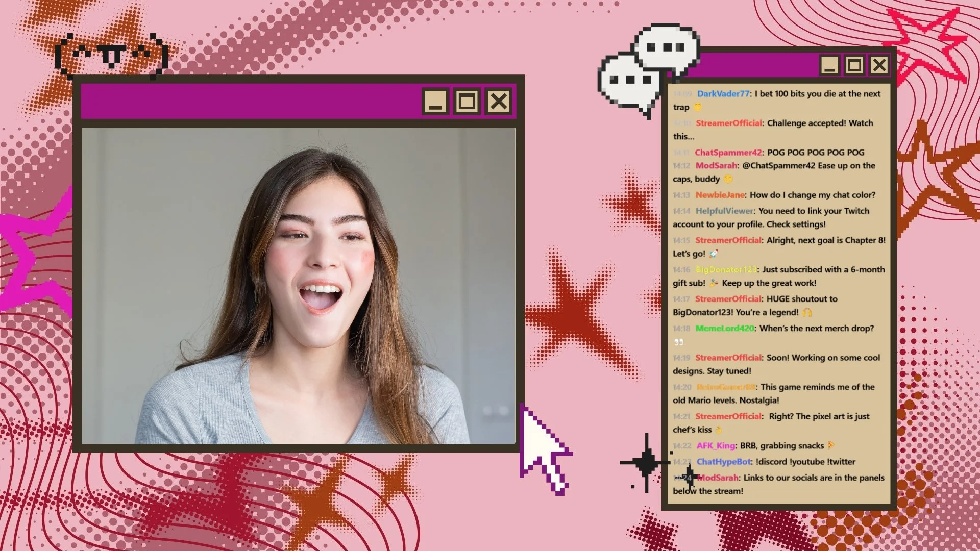The width and height of the screenshot is (980, 551).
Task: Click the emoji after "grabbing snacks"
Action: tap(831, 445)
